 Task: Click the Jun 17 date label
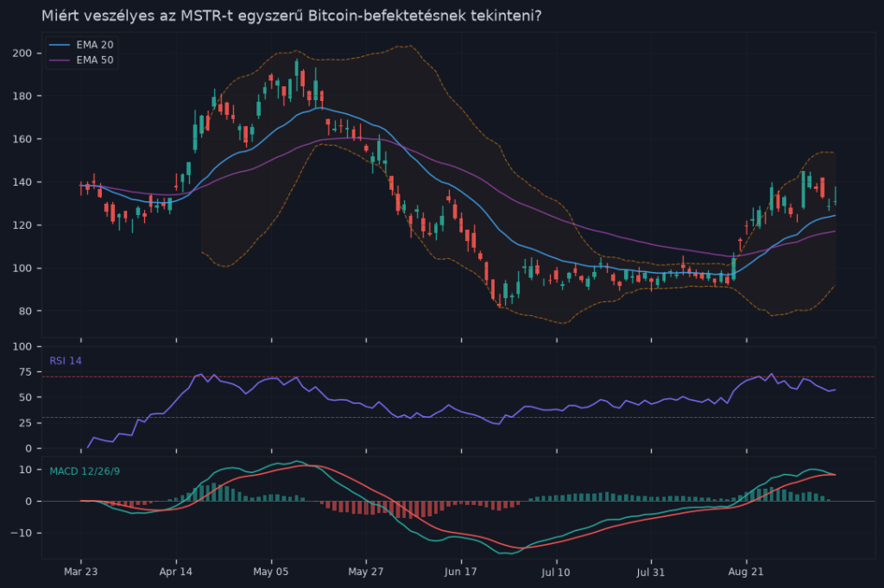pyautogui.click(x=461, y=572)
